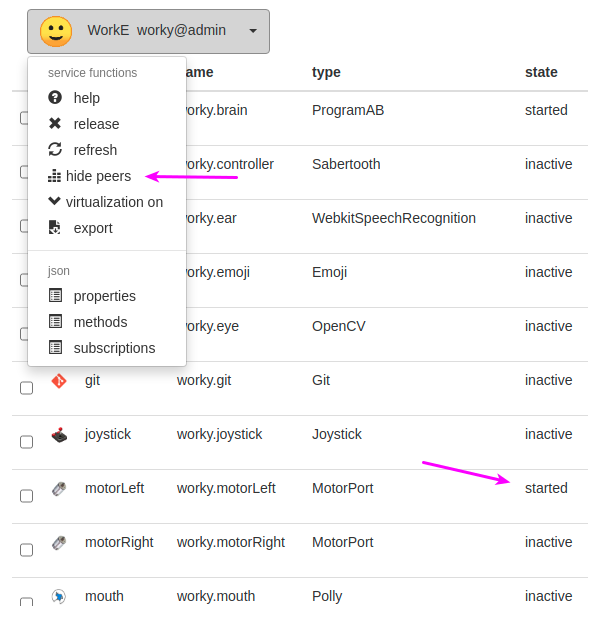Click the 'Sabertooth' type cell

pyautogui.click(x=346, y=164)
